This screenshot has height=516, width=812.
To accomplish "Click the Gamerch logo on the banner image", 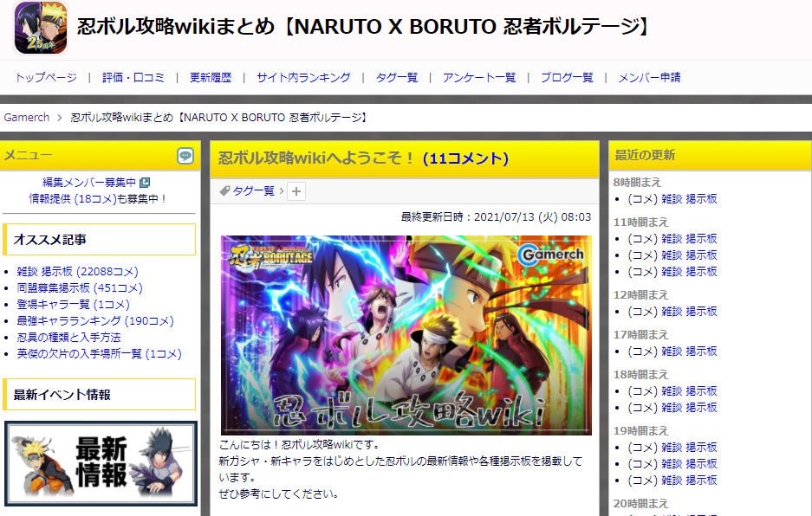I will click(551, 255).
